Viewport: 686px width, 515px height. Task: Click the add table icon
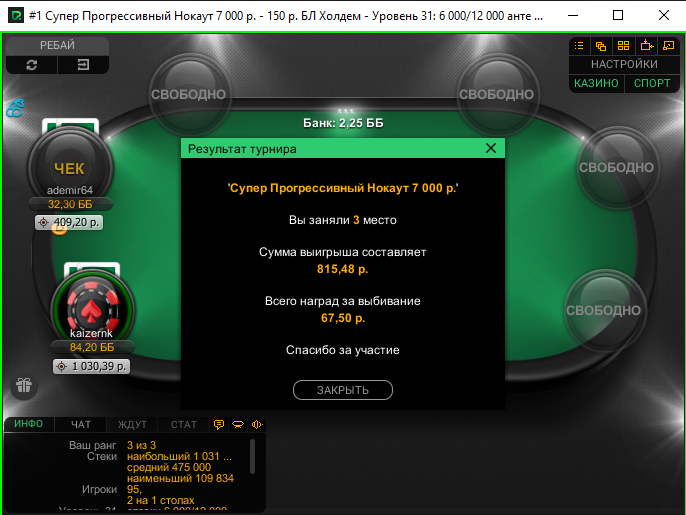[x=647, y=46]
